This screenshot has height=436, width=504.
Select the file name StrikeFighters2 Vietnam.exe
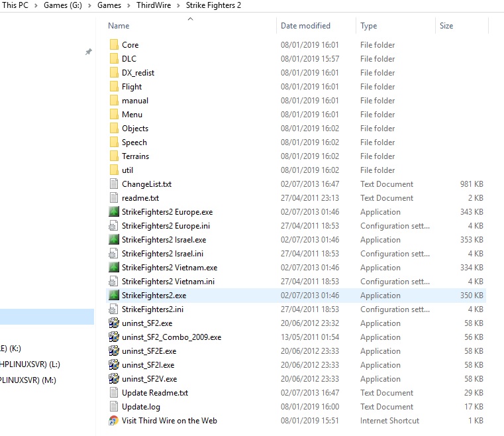(x=170, y=268)
